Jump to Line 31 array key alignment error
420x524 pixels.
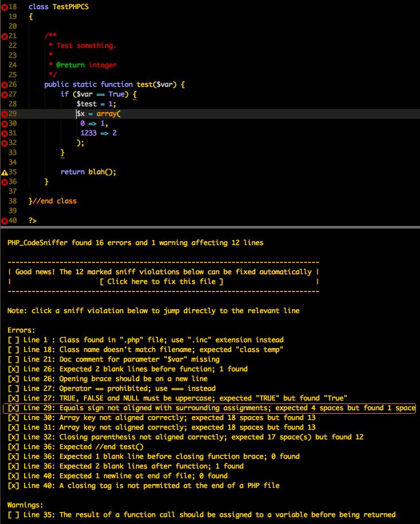(162, 427)
